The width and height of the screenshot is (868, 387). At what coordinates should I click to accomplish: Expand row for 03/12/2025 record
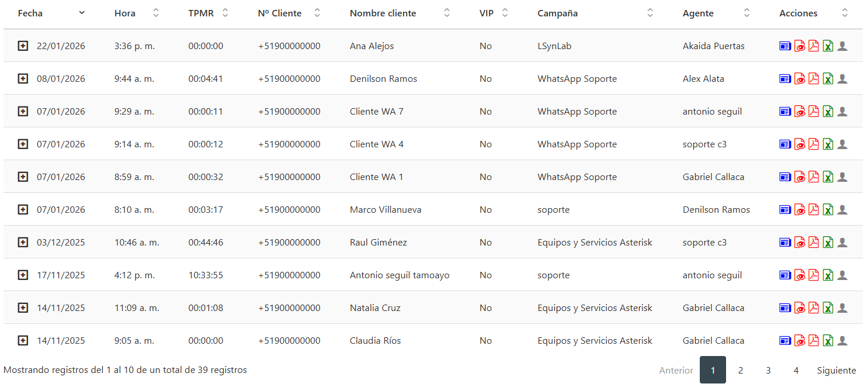(x=23, y=243)
